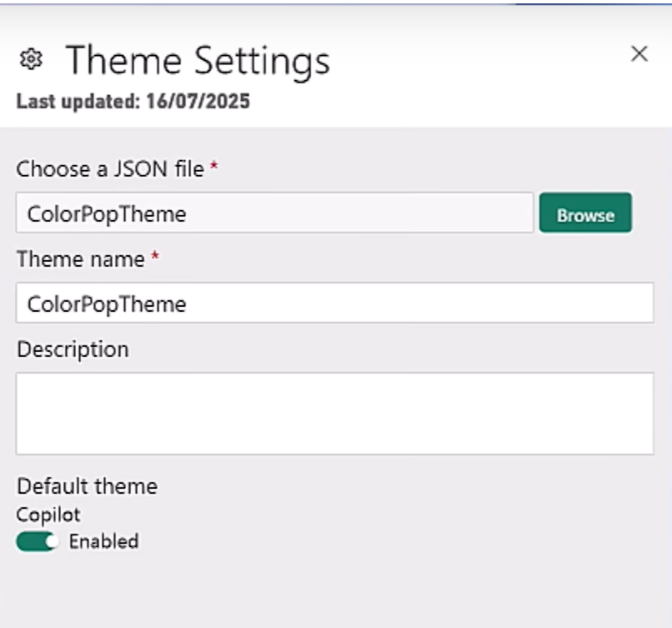Viewport: 672px width, 628px height.
Task: Click the Theme Settings heading
Action: [198, 60]
